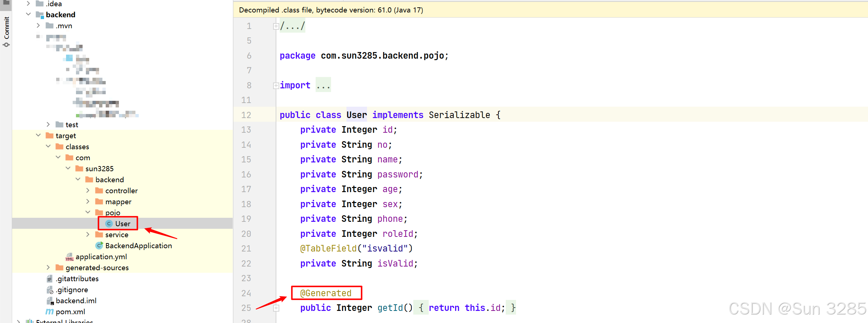This screenshot has width=868, height=323.
Task: Click the '@Generated' annotation
Action: tap(326, 293)
